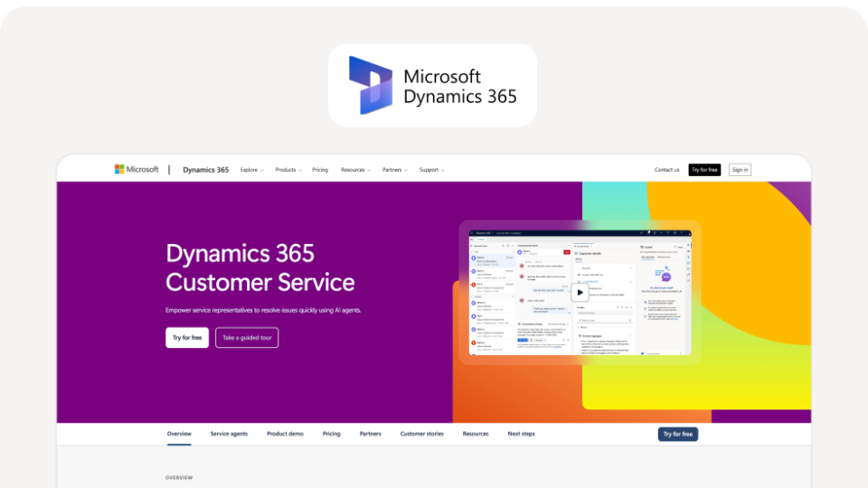Select the Service agents tab
Image resolution: width=868 pixels, height=488 pixels.
point(229,434)
